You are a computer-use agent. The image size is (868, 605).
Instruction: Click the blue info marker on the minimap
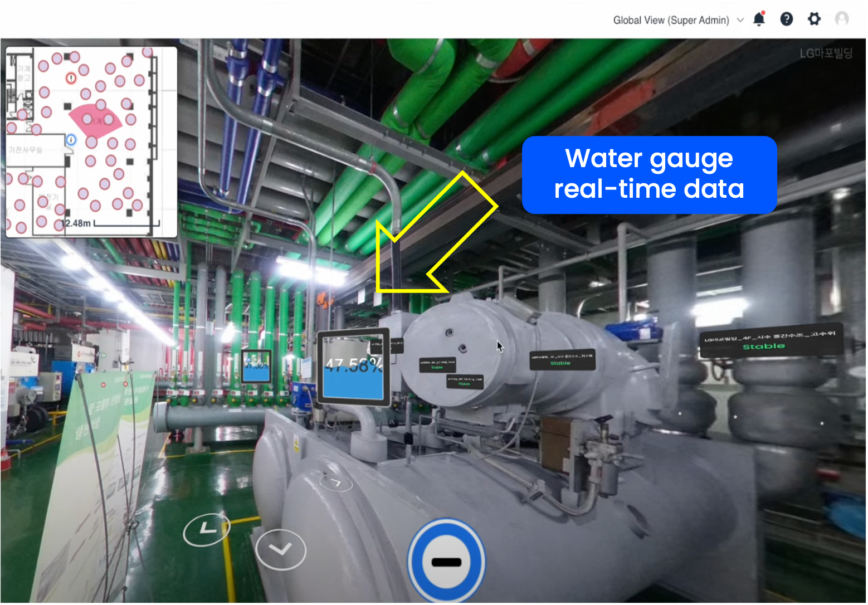pos(71,140)
